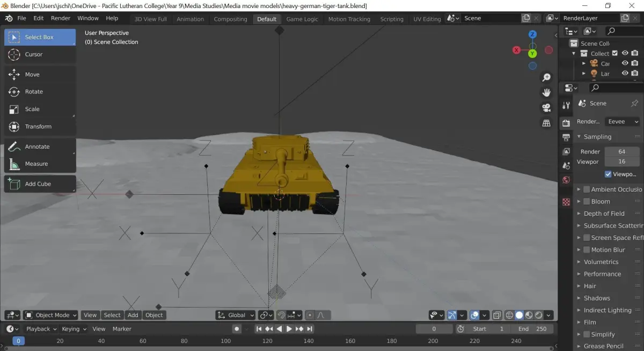Toggle the auto keying record button
The image size is (644, 351).
[237, 329]
